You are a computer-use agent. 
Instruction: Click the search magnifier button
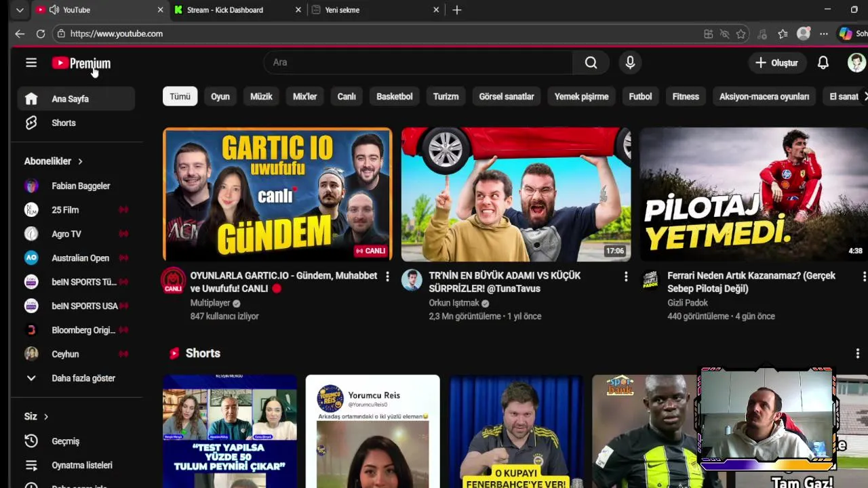pyautogui.click(x=591, y=62)
